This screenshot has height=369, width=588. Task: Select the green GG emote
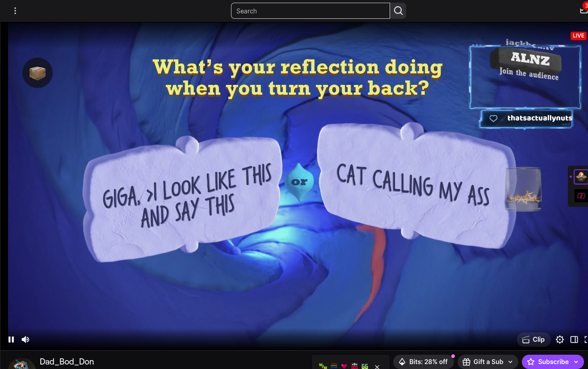[x=365, y=366]
